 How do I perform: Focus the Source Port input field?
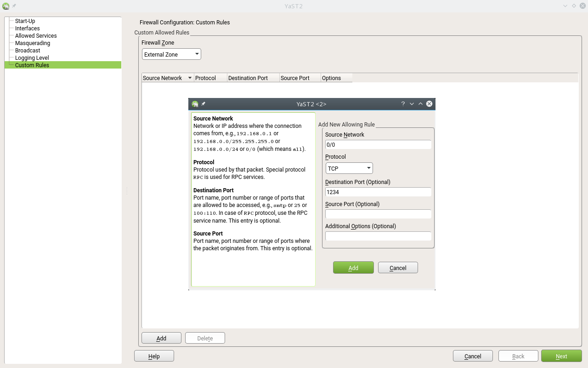coord(378,214)
